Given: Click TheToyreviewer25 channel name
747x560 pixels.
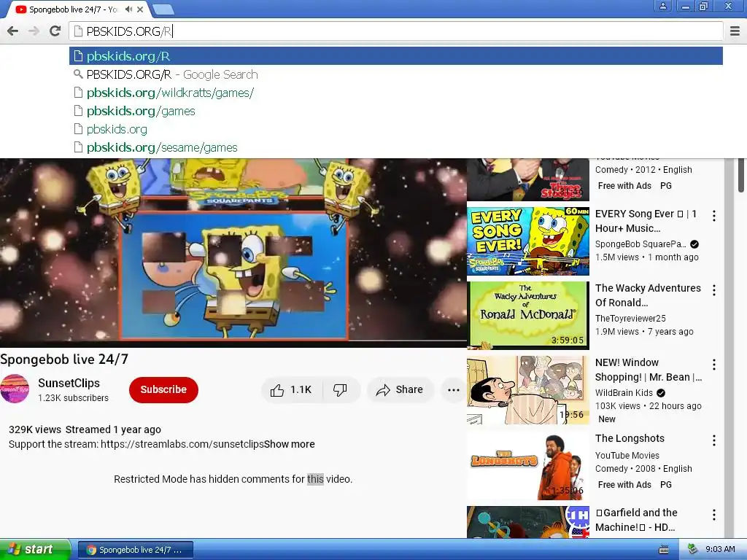Looking at the screenshot, I should [630, 319].
